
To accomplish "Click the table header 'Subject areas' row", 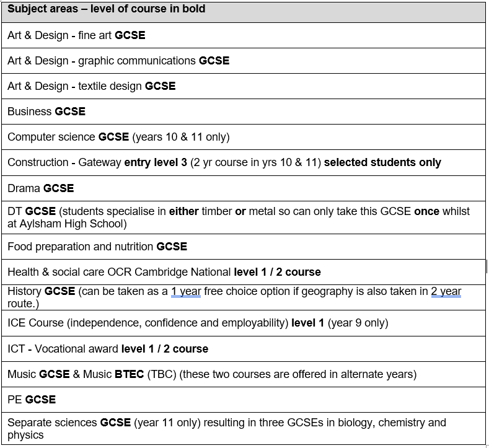I will click(x=106, y=9).
